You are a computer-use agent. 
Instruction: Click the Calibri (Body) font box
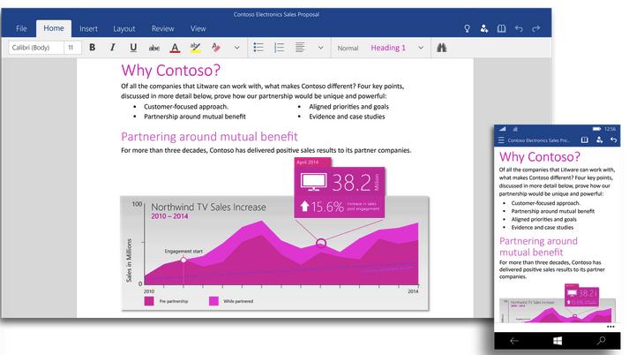(x=36, y=48)
